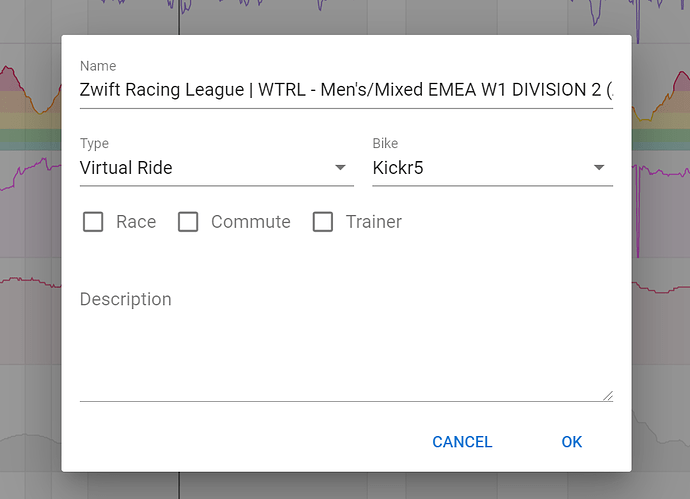Click the Type field label

pyautogui.click(x=94, y=143)
